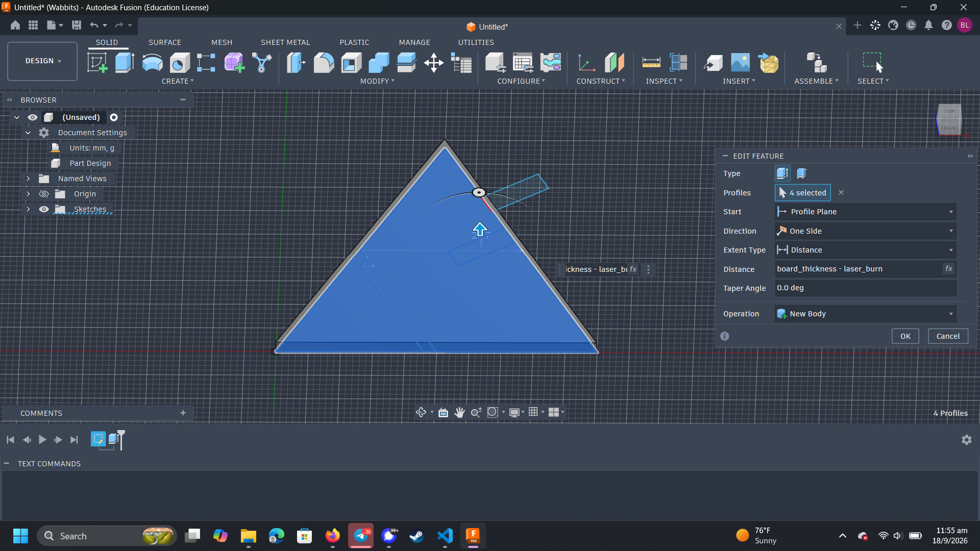Select the Move/Copy tool icon
The image size is (980, 551).
[434, 63]
